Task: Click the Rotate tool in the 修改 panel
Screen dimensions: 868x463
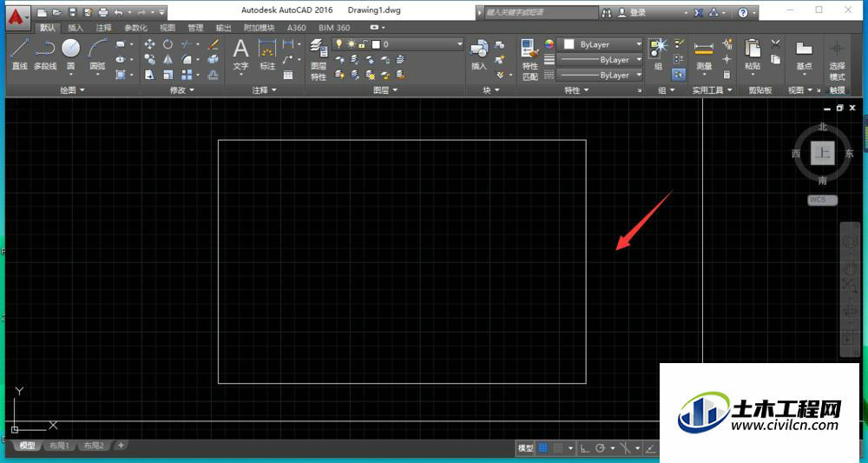Action: tap(168, 44)
